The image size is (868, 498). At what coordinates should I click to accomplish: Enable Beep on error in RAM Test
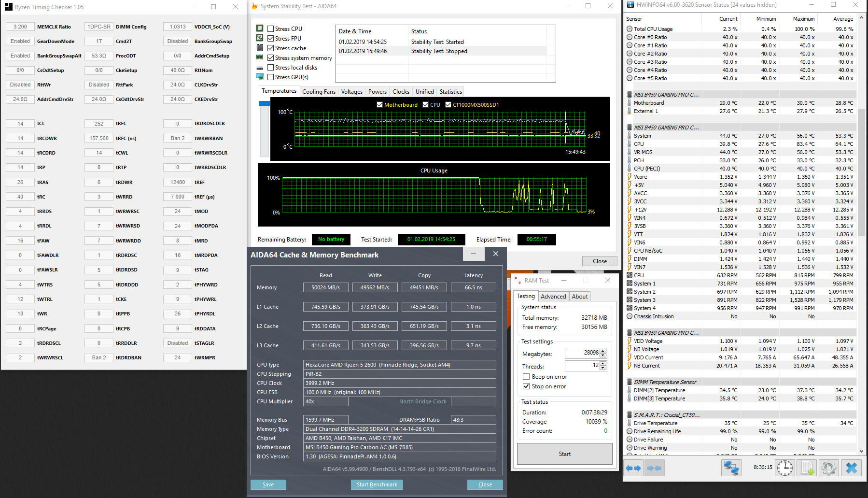click(x=526, y=377)
